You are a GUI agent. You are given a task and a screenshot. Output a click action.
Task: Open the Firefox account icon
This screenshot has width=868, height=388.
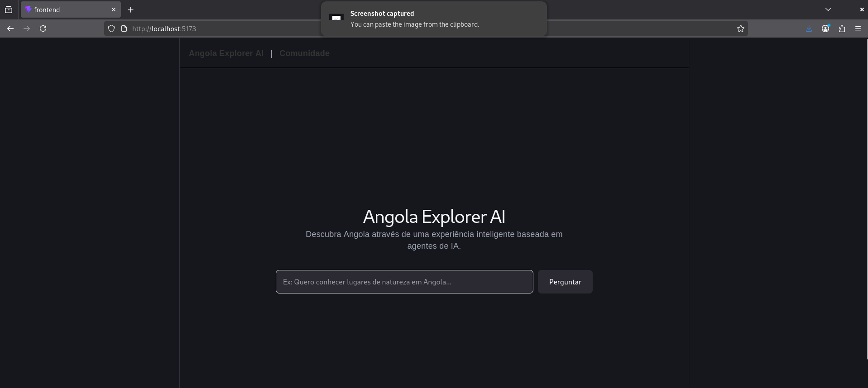pos(825,28)
